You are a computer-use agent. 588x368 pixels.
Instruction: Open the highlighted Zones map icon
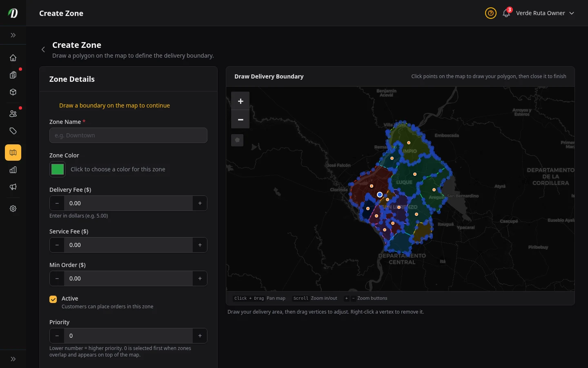(x=13, y=153)
